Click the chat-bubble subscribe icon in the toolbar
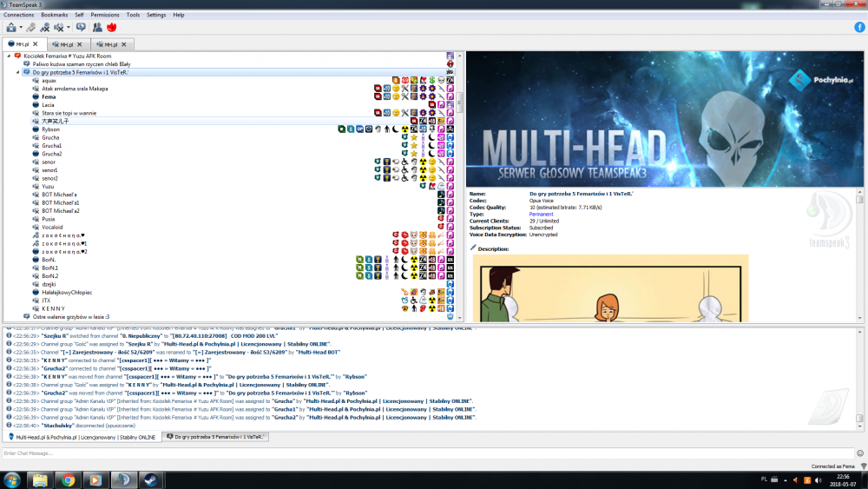Screen dimensions: 868x489 tap(81, 27)
